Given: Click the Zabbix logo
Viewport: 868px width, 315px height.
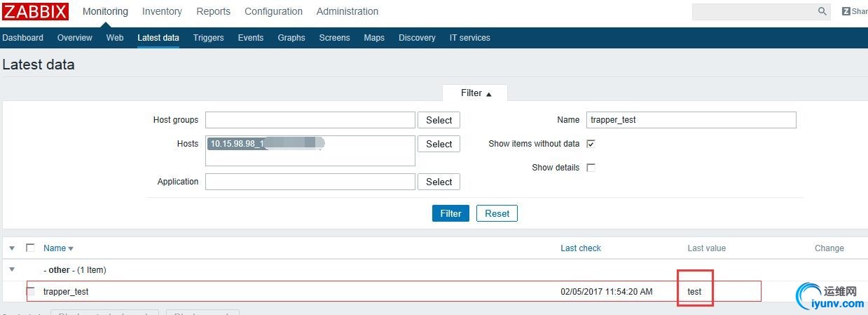Looking at the screenshot, I should click(x=35, y=12).
